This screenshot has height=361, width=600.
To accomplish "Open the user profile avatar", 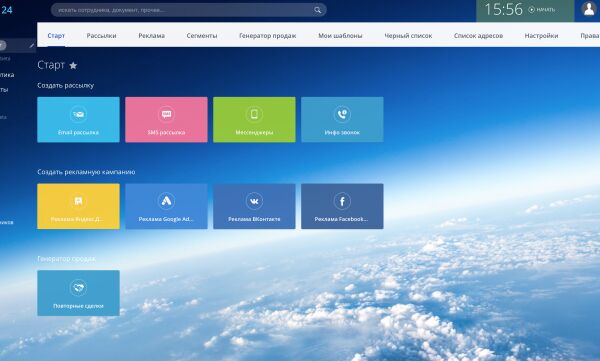I will coord(589,9).
